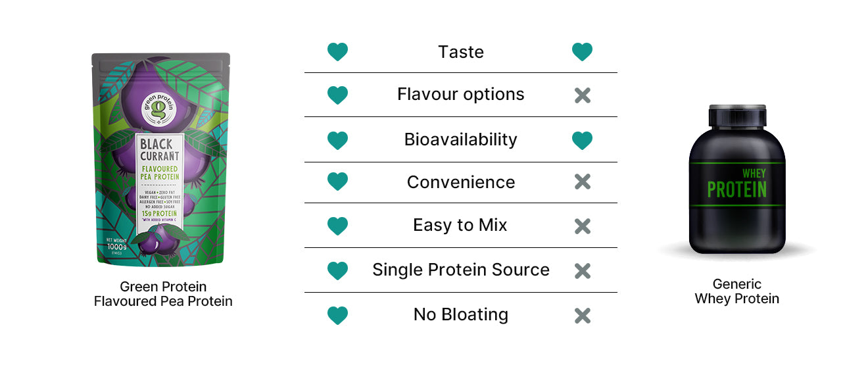The height and width of the screenshot is (367, 868).
Task: Click the whey protein heart beside Taste
Action: coord(582,52)
